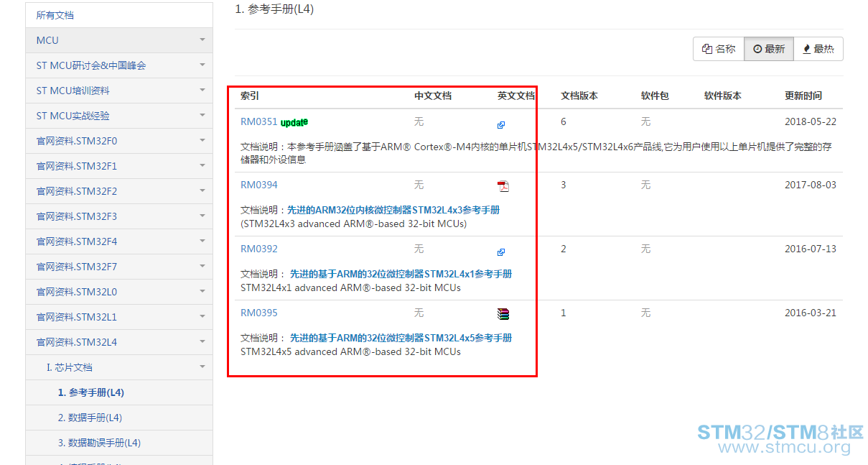Viewport: 868px width, 465px height.
Task: Sort documents by 名称
Action: [719, 49]
